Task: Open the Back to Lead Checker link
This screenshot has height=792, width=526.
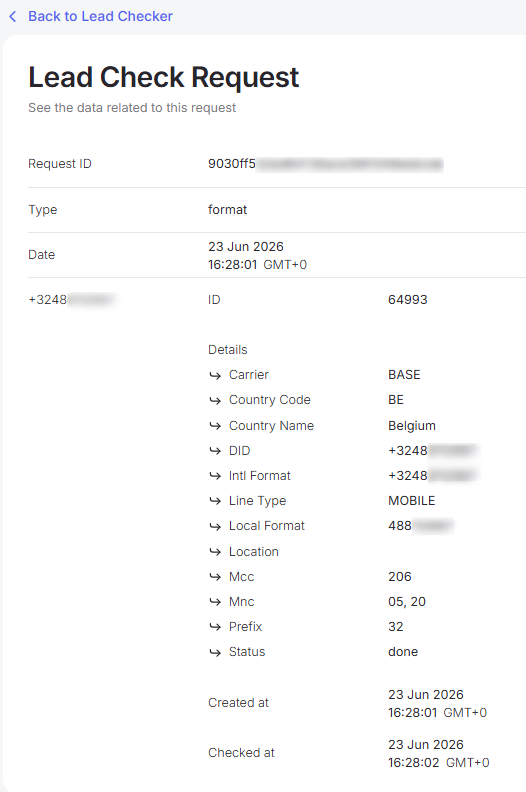Action: pyautogui.click(x=100, y=17)
